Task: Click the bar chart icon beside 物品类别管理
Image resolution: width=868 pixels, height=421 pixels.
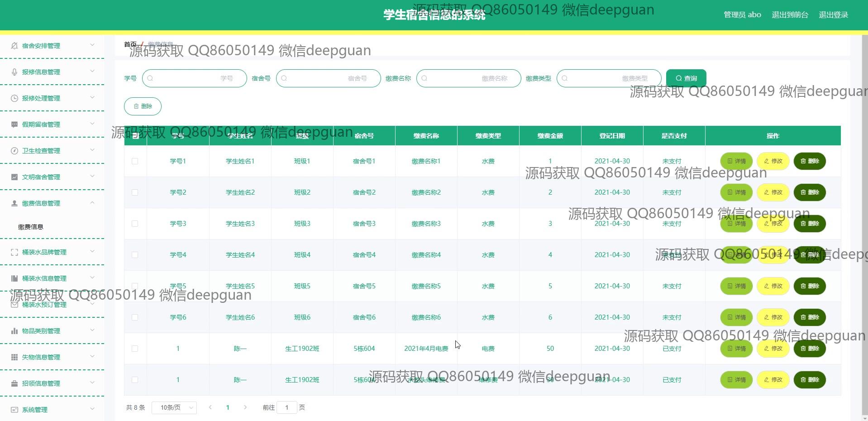Action: pos(14,331)
